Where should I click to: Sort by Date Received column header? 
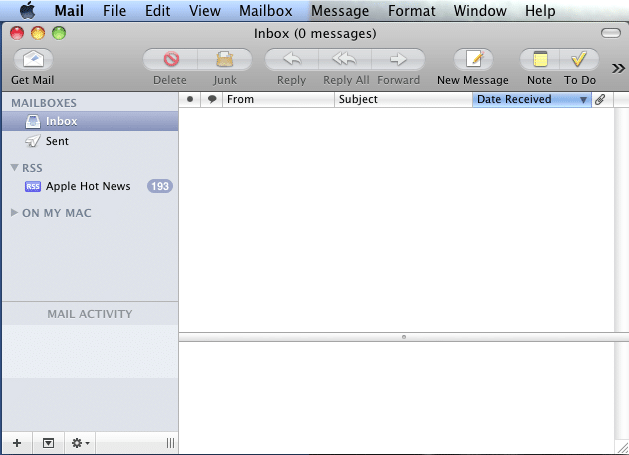pos(532,99)
